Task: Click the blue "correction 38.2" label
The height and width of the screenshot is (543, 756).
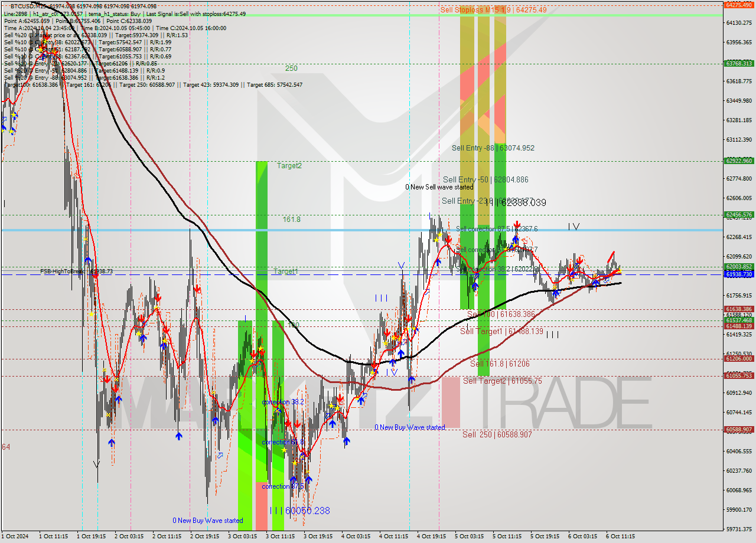Action: coord(283,402)
